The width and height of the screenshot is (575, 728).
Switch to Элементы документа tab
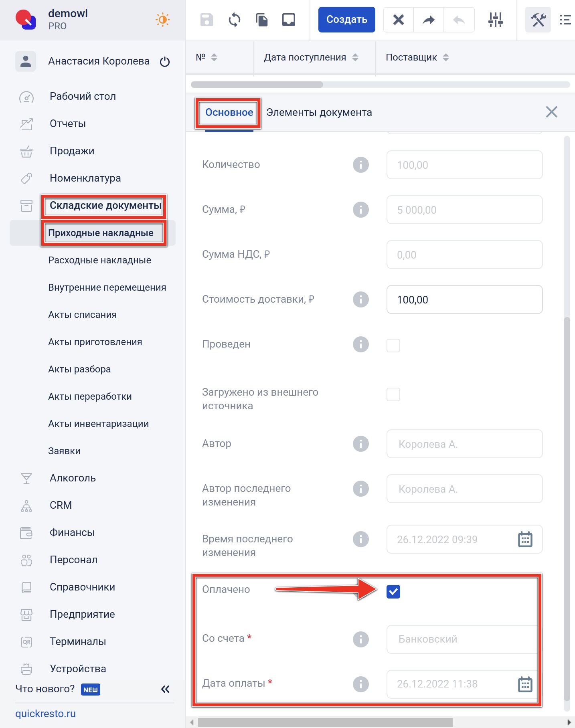(x=319, y=112)
